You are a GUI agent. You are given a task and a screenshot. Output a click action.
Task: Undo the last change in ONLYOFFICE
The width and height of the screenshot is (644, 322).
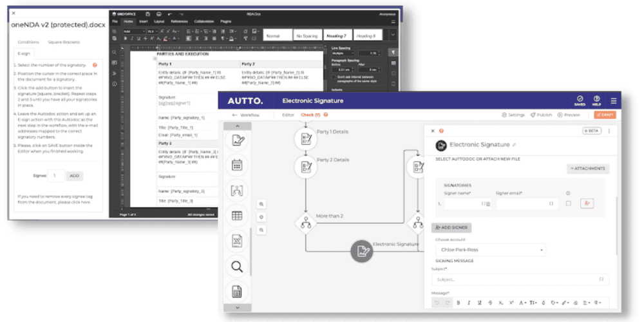coord(169,14)
